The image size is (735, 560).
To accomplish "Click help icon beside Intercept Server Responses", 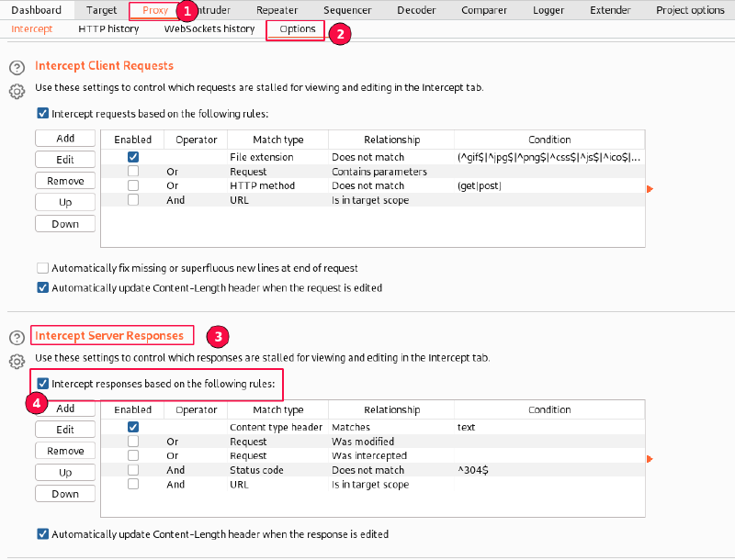I will coord(16,338).
